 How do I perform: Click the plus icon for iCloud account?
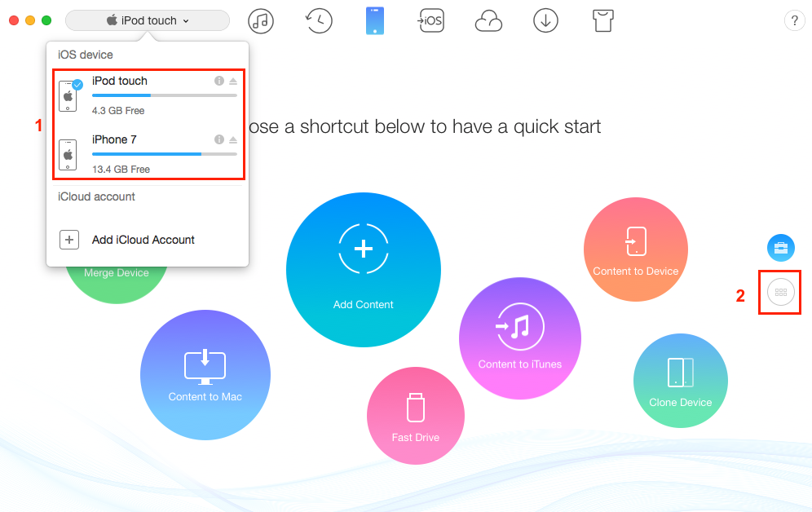click(69, 240)
